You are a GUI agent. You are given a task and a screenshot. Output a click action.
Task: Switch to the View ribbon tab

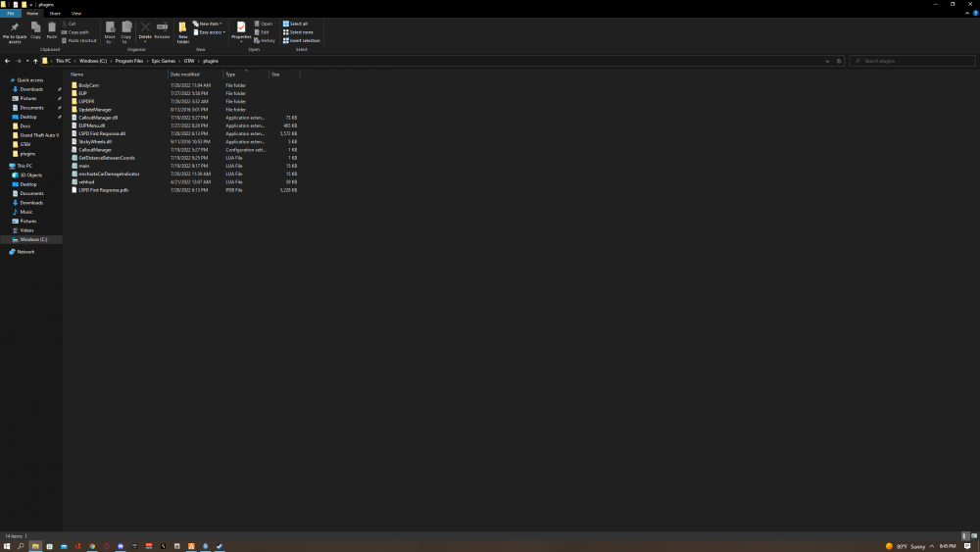click(x=76, y=13)
